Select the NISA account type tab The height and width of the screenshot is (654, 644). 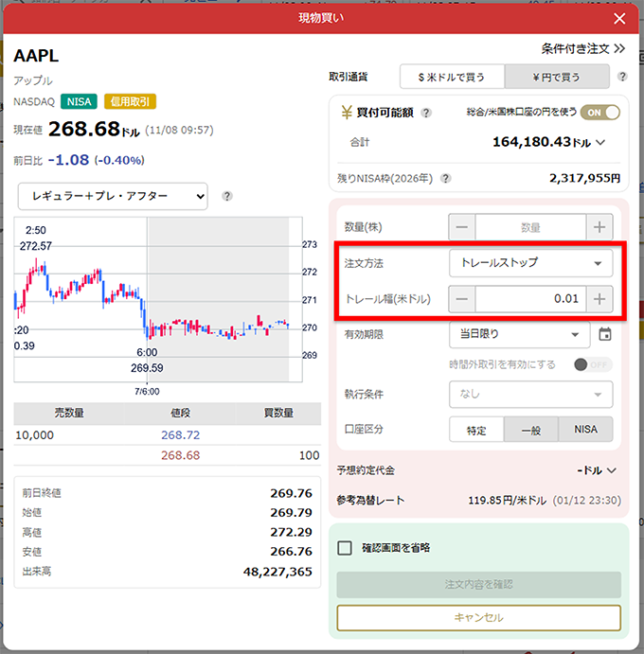coord(585,430)
